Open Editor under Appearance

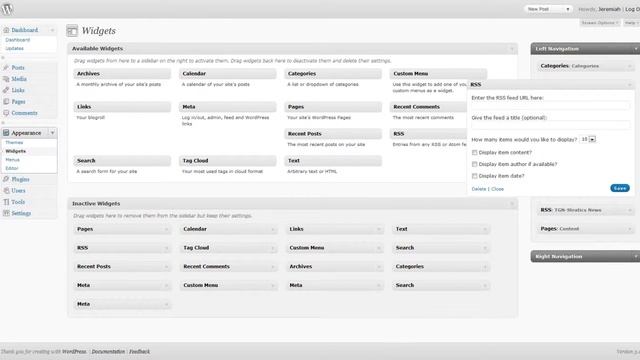pyautogui.click(x=12, y=168)
